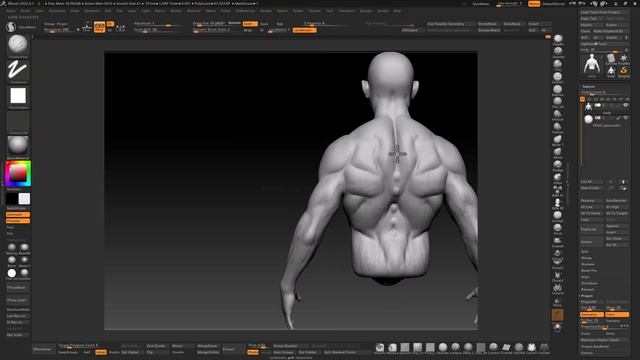Select the PM3D_Sphere subtool thumbnail
This screenshot has width=640, height=360.
pyautogui.click(x=588, y=119)
